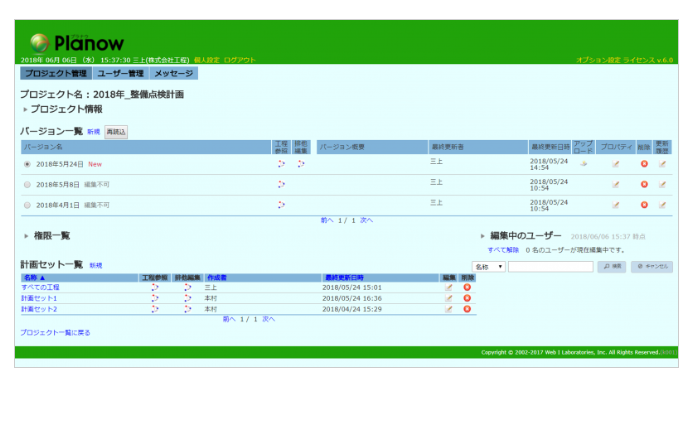Image resolution: width=695 pixels, height=425 pixels.
Task: Open update history for 2018年4月1日 version
Action: pyautogui.click(x=662, y=204)
